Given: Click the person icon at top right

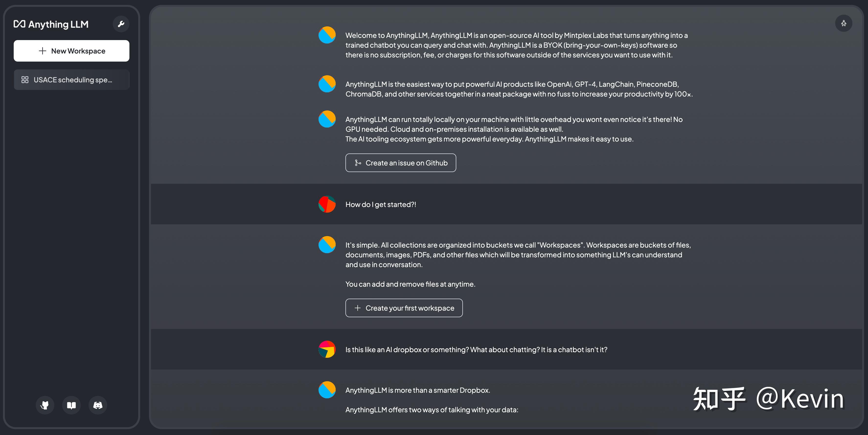Looking at the screenshot, I should click(x=843, y=23).
